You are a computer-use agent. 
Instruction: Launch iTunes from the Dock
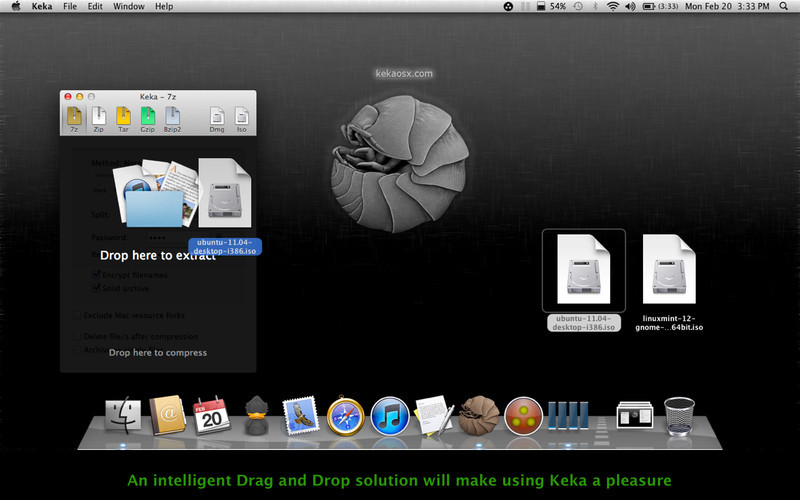coord(388,415)
